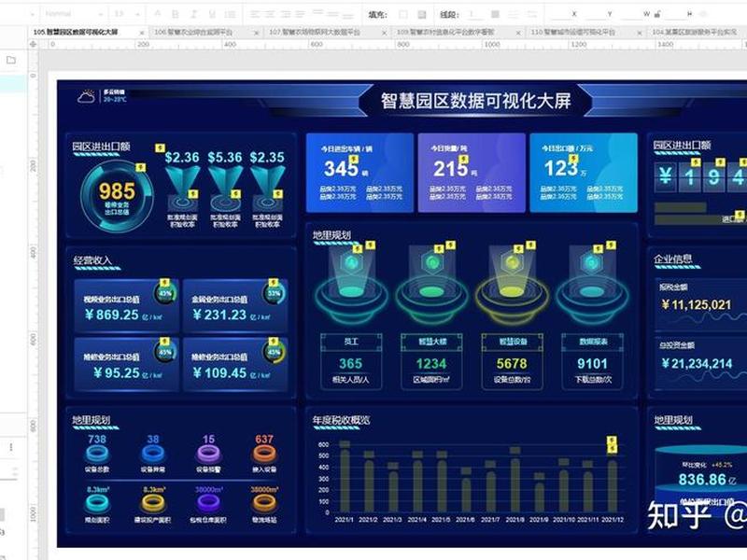747x560 pixels.
Task: Select the $5.36 value text
Action: click(x=225, y=158)
